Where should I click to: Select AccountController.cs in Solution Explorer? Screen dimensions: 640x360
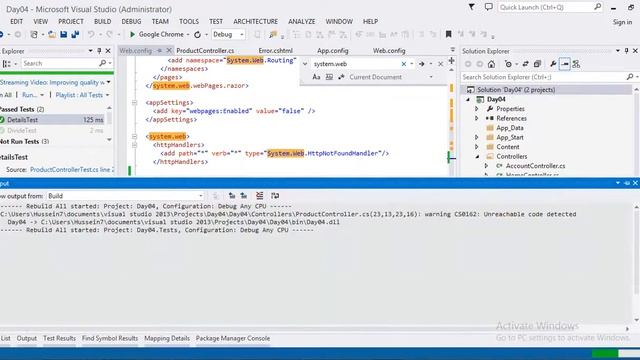point(536,166)
